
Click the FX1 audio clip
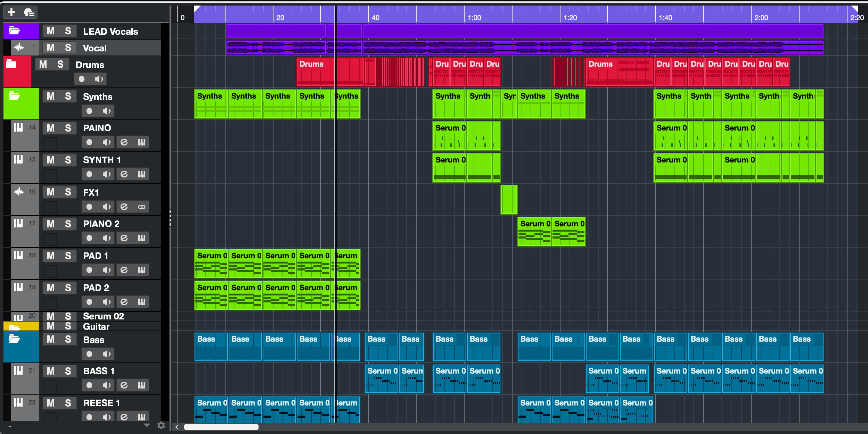click(509, 200)
